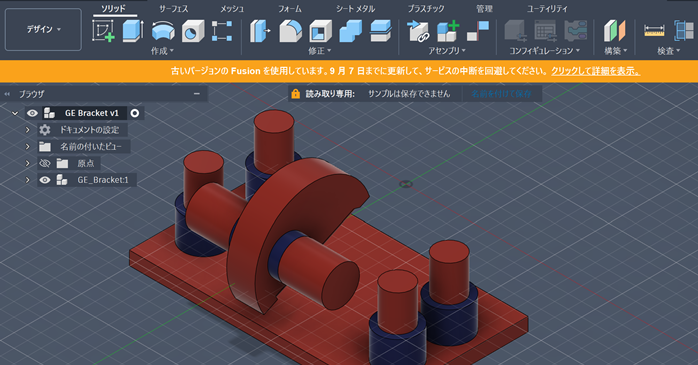
Task: Collapse the browser panel with double arrows
Action: coord(7,94)
